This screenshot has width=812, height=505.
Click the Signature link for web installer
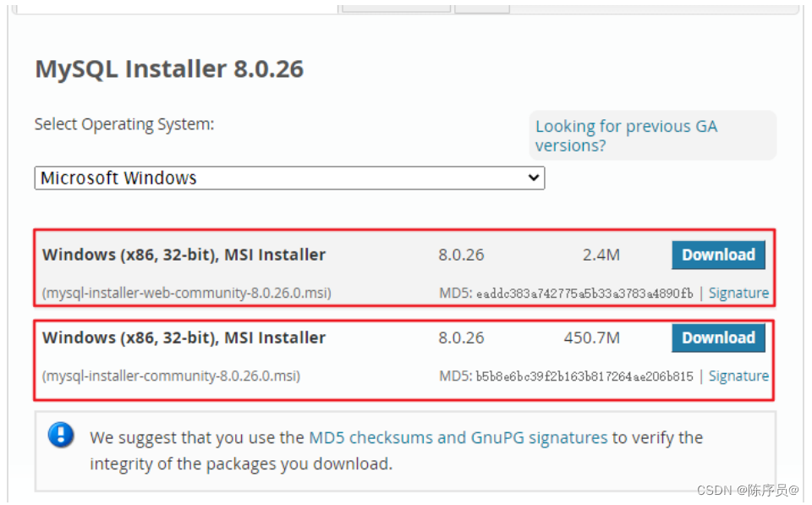(738, 292)
